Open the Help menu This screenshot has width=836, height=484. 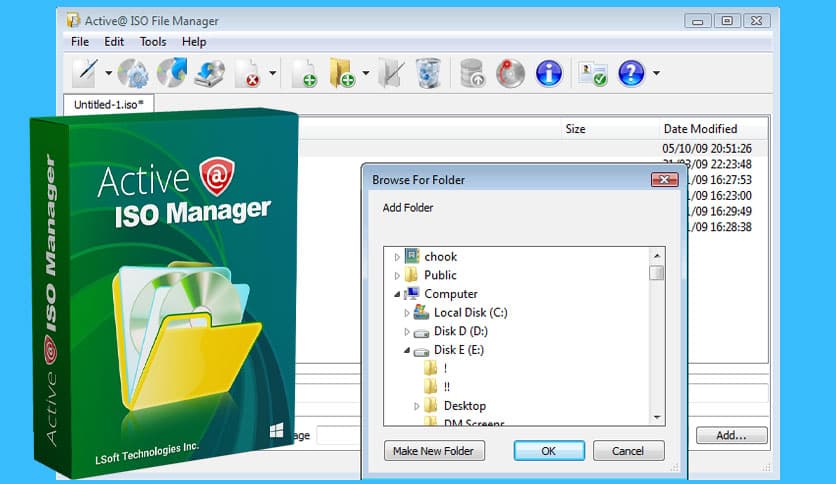(x=194, y=42)
